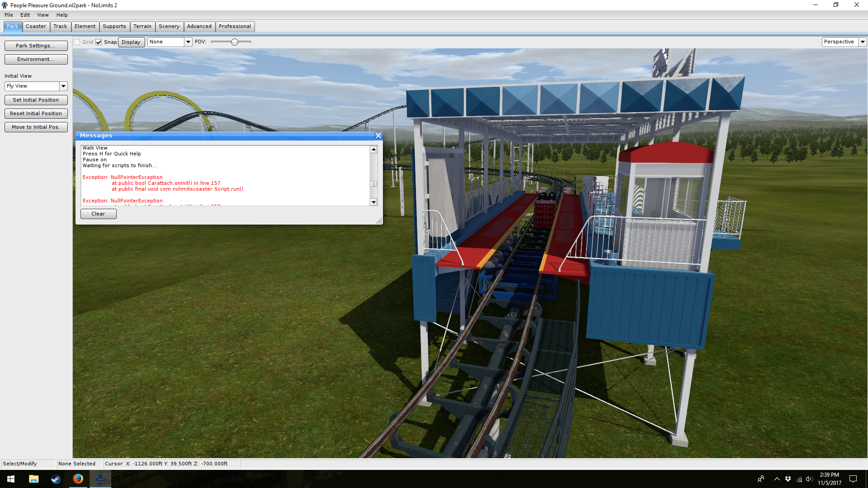This screenshot has width=868, height=488.
Task: Open the Windows Start menu
Action: [11, 479]
